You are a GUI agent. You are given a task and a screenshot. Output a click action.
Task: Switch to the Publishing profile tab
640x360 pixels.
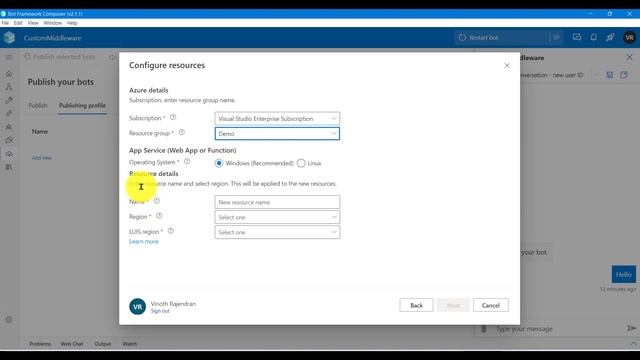coord(82,105)
